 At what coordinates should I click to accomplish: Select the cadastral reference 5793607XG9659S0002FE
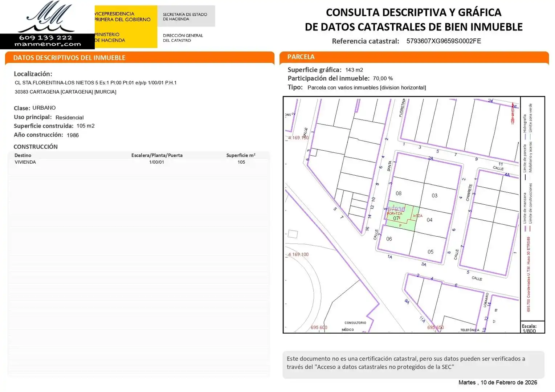444,41
